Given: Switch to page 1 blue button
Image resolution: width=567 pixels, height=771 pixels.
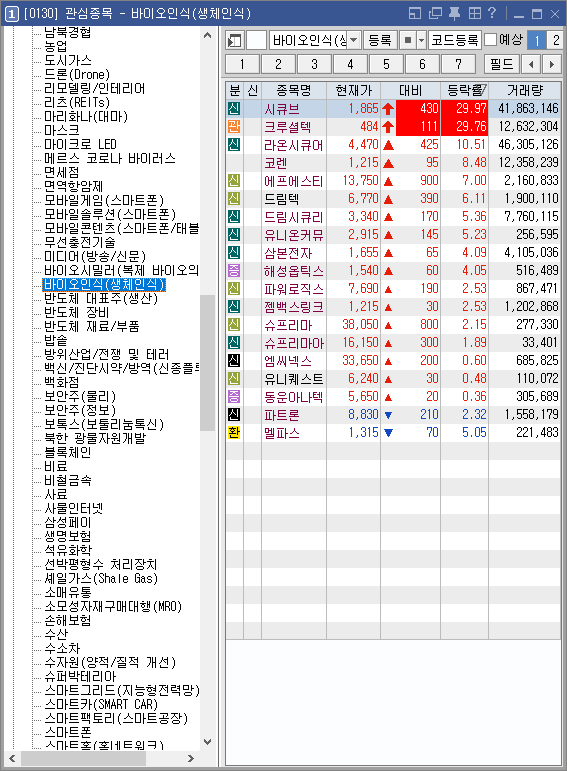Looking at the screenshot, I should (x=537, y=40).
